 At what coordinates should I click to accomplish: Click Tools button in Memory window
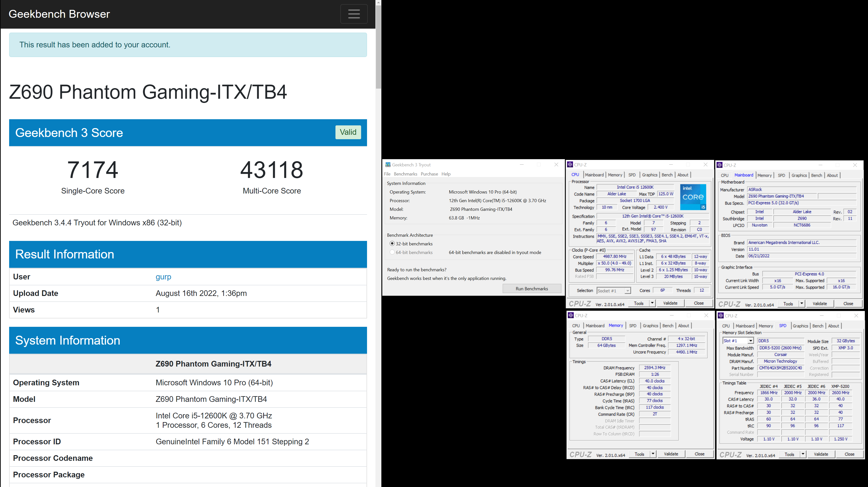(639, 454)
